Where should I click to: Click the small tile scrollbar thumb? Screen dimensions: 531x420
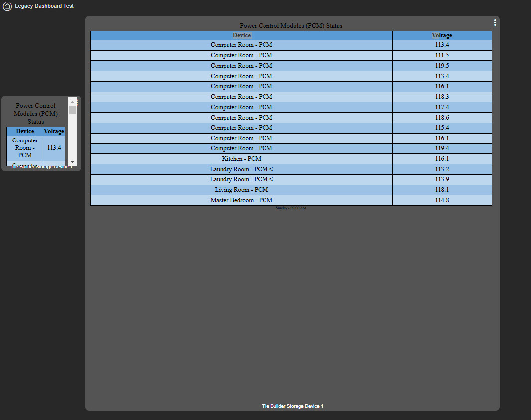72,110
